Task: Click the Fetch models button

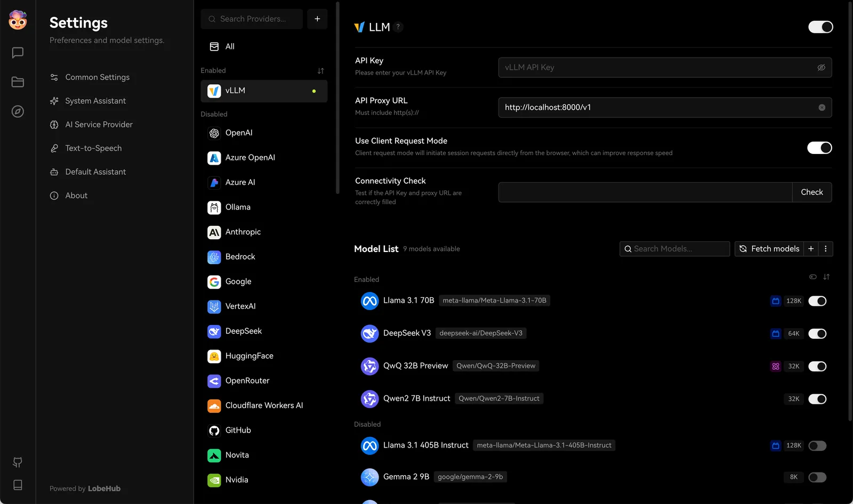Action: [769, 249]
